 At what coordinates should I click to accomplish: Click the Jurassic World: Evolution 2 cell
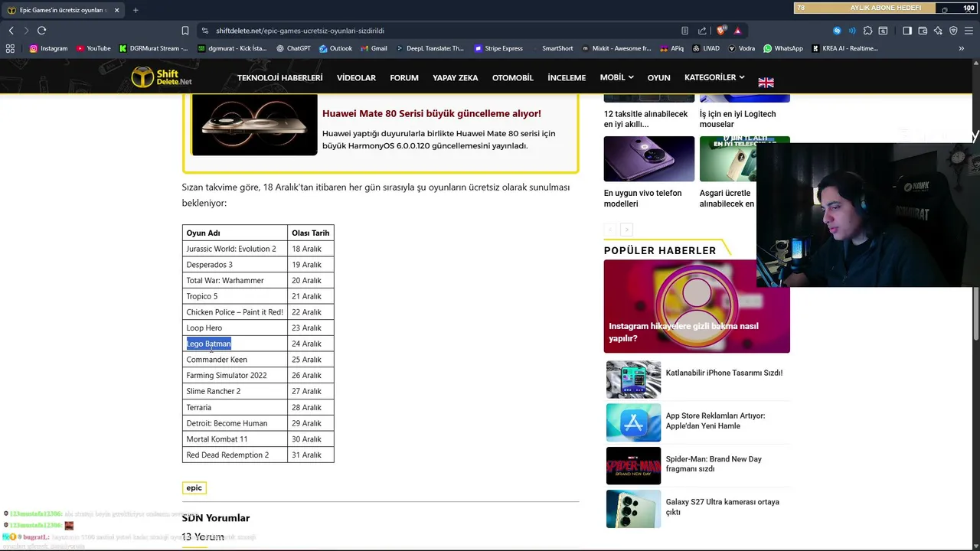click(234, 249)
